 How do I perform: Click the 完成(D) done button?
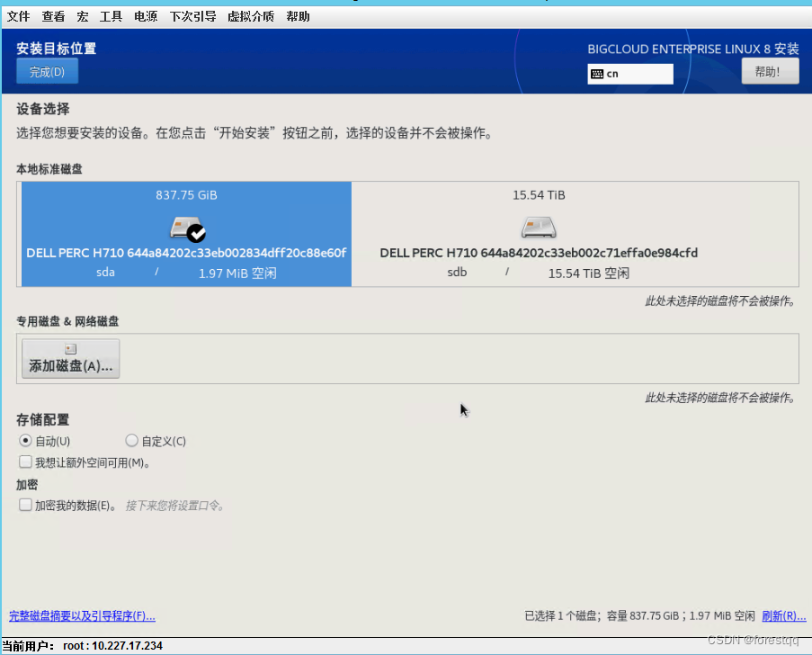[47, 71]
